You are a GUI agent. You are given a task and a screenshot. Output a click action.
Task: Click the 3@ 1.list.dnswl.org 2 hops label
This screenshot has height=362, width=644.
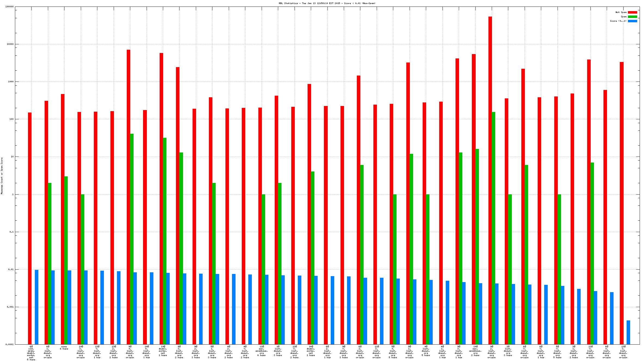pos(574,352)
